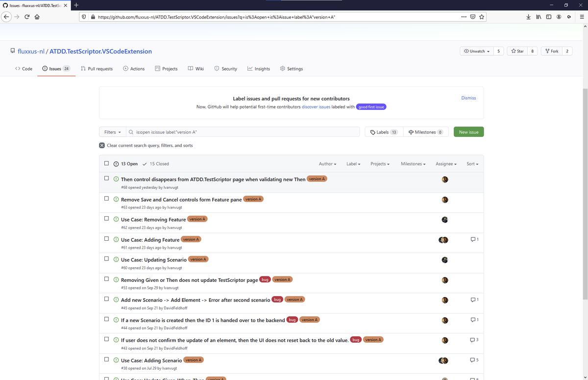Open the Milestones 0 button
The image size is (588, 380).
tap(425, 132)
